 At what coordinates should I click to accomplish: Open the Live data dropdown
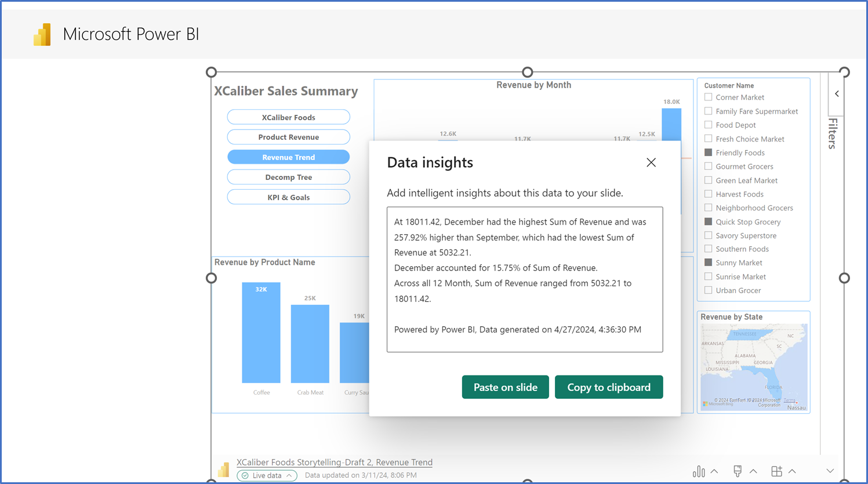coord(267,475)
